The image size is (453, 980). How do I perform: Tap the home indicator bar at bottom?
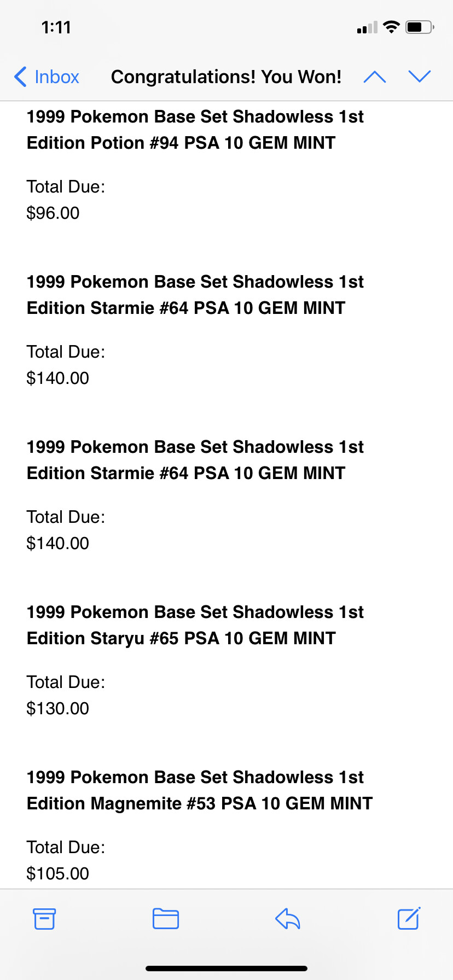(226, 969)
